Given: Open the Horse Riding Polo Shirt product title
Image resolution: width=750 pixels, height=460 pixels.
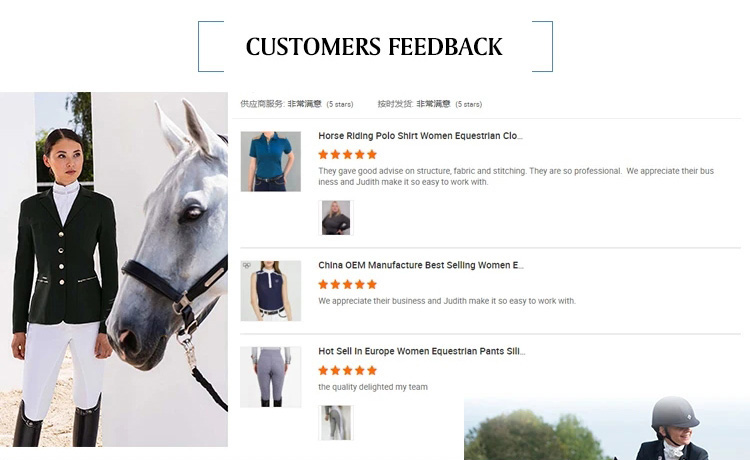Looking at the screenshot, I should 420,136.
